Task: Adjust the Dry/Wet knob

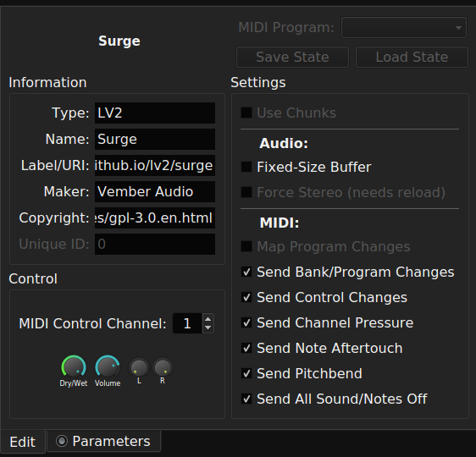Action: tap(74, 366)
